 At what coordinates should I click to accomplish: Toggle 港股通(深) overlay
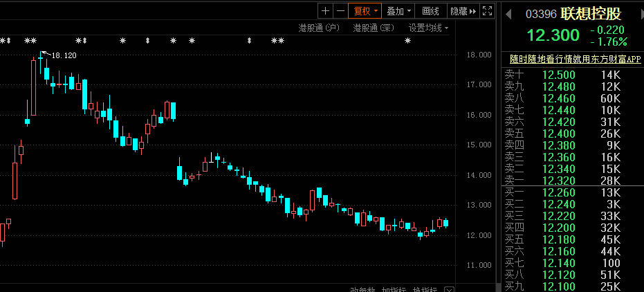pos(374,28)
